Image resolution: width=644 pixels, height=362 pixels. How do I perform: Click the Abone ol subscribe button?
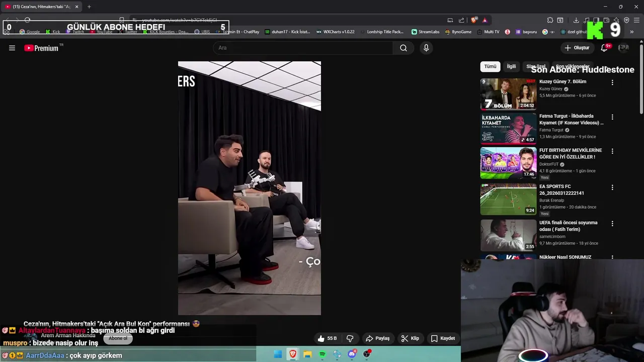pyautogui.click(x=118, y=338)
